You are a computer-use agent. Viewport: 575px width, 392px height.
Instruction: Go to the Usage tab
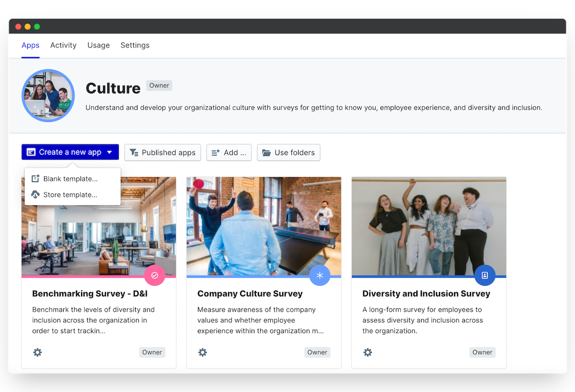[99, 45]
